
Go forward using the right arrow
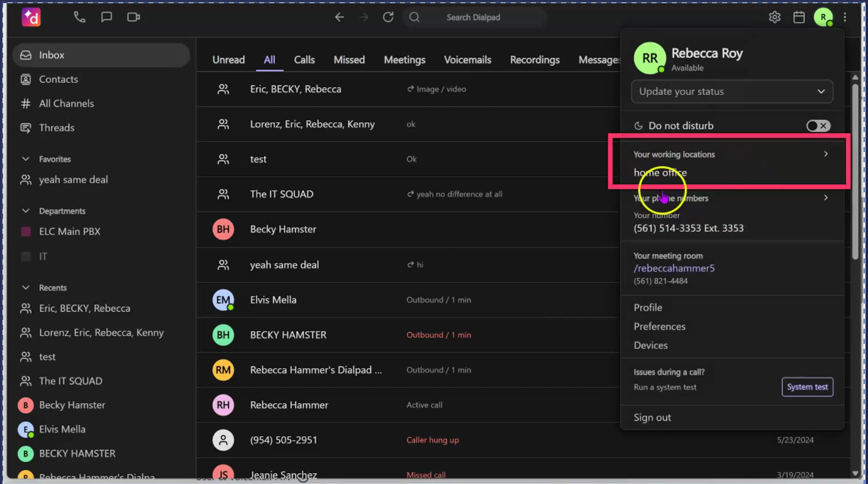[x=364, y=17]
